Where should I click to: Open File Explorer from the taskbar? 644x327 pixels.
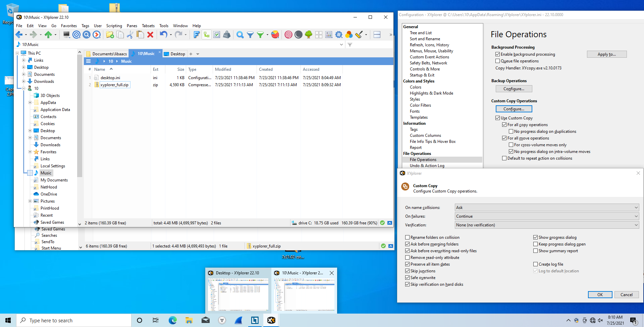tap(189, 320)
